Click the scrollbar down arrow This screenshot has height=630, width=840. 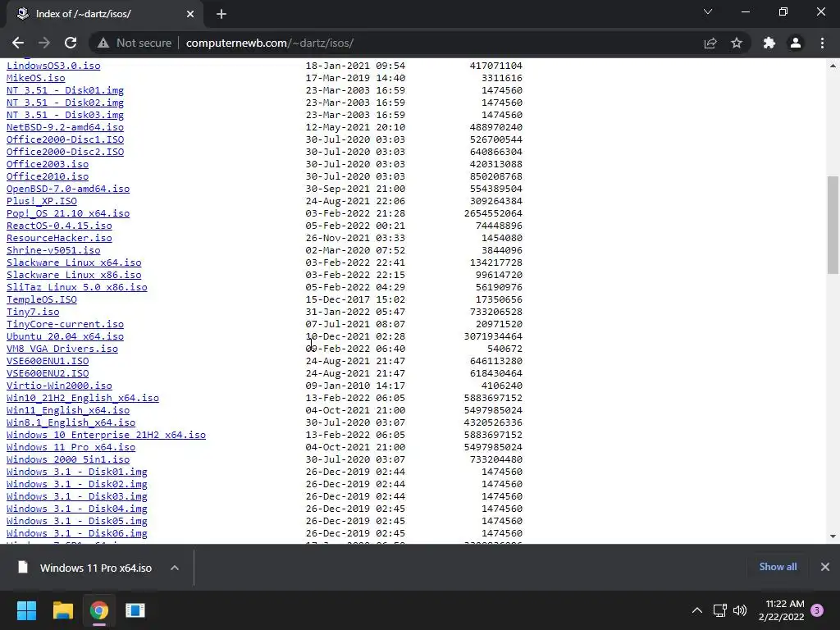click(x=833, y=536)
